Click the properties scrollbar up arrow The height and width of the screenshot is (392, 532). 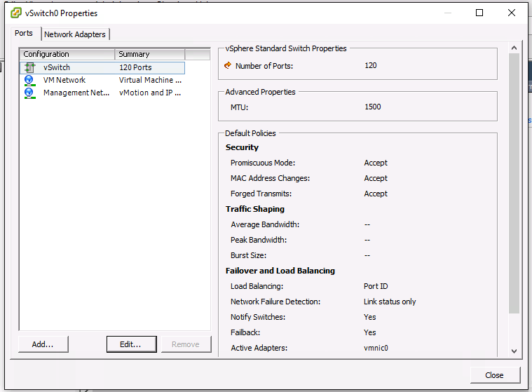(514, 48)
